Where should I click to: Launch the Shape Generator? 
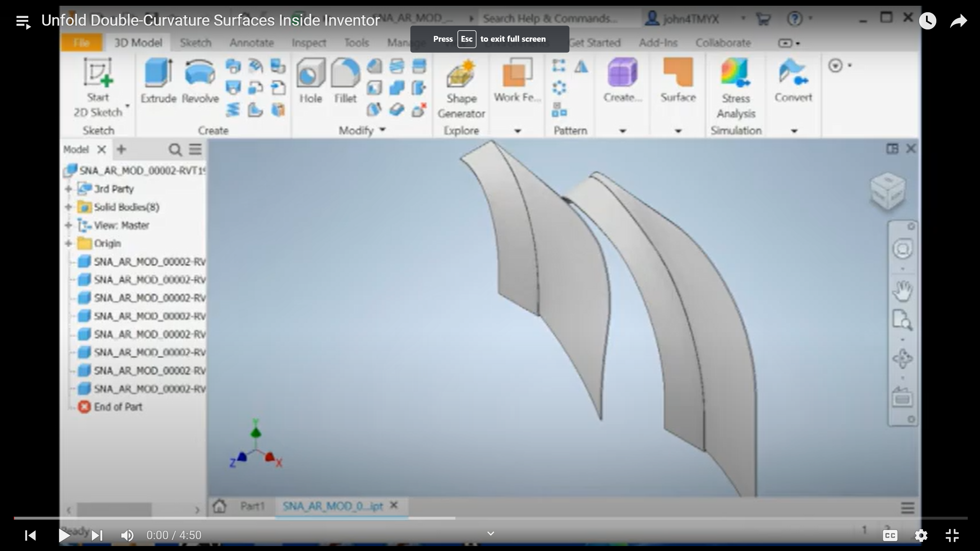[x=461, y=84]
